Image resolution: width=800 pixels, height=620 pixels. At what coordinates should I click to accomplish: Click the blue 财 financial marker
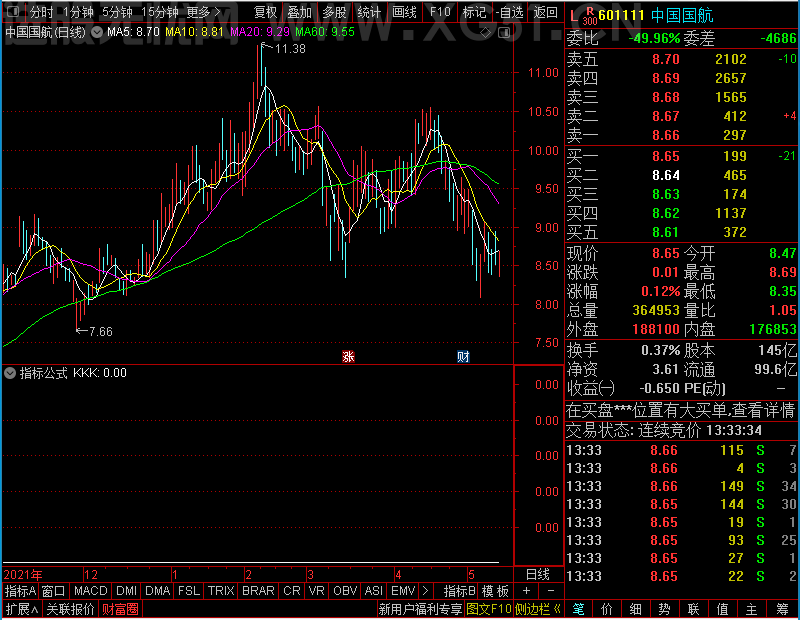click(x=463, y=356)
